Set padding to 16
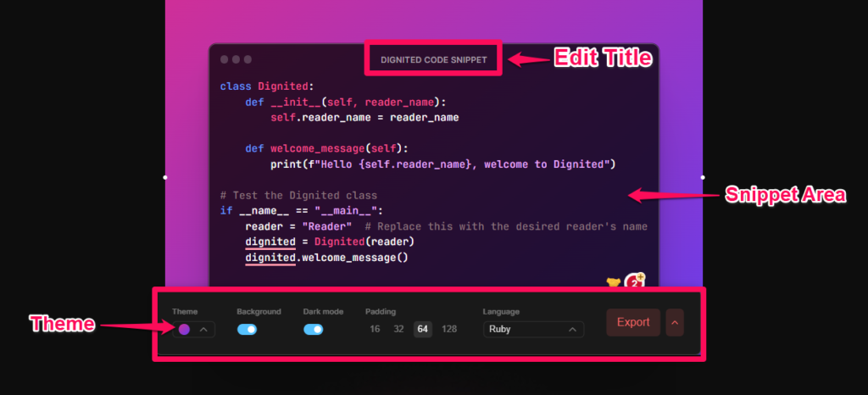The image size is (868, 395). point(375,329)
